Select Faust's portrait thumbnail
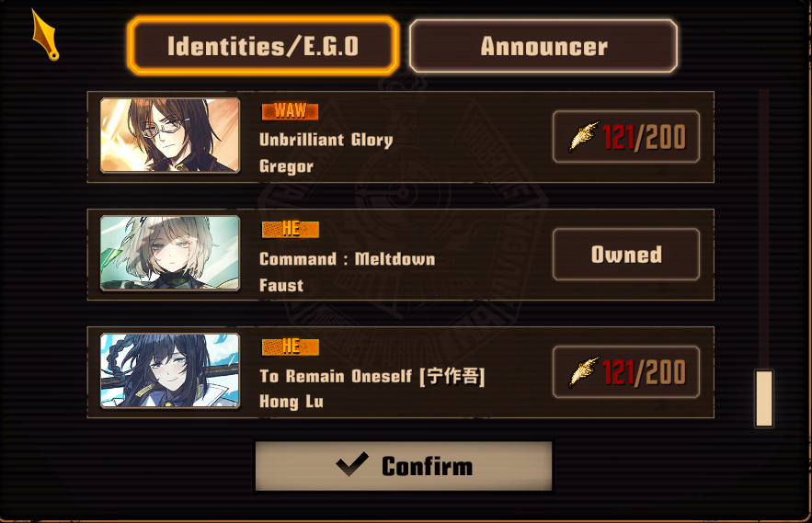 (x=170, y=253)
